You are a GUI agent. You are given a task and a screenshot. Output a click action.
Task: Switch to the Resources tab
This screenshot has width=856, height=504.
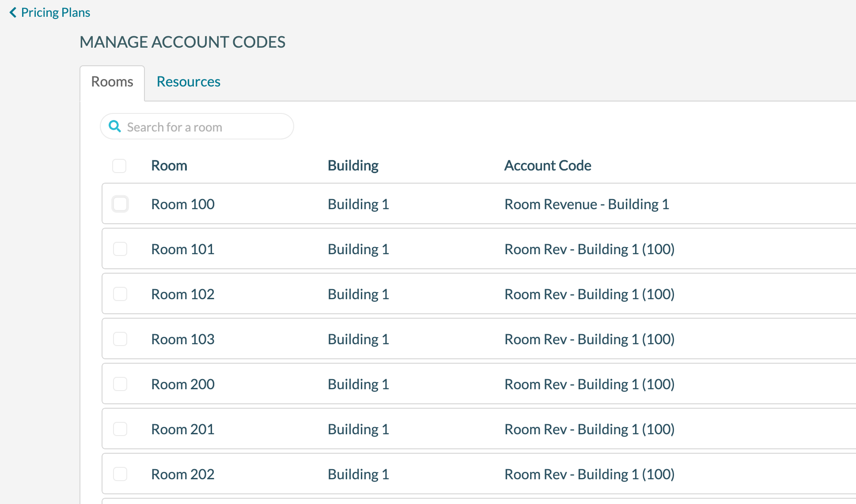(x=189, y=82)
